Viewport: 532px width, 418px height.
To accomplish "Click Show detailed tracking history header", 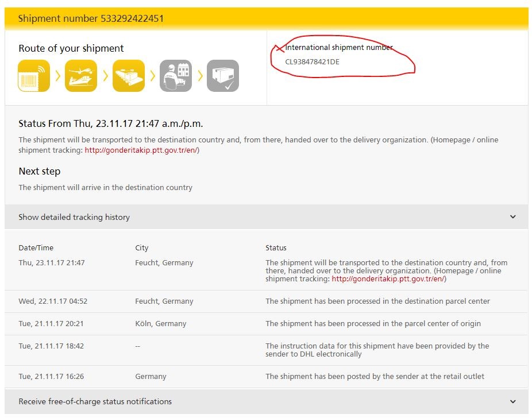I will (267, 217).
